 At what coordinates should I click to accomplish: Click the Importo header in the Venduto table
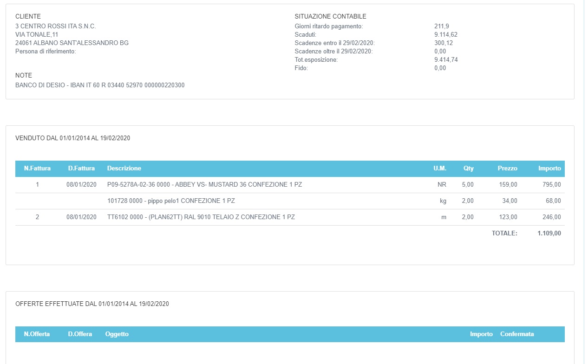549,169
